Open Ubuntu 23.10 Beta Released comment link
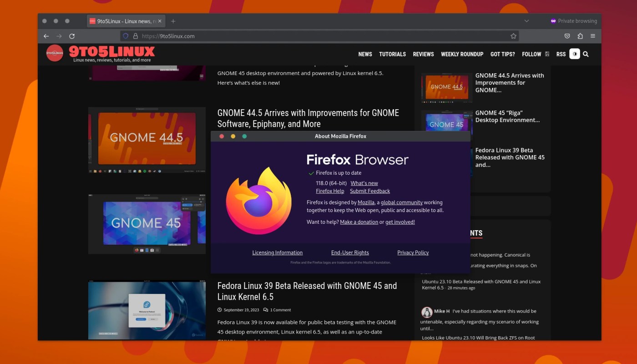This screenshot has height=364, width=637. pos(481,284)
